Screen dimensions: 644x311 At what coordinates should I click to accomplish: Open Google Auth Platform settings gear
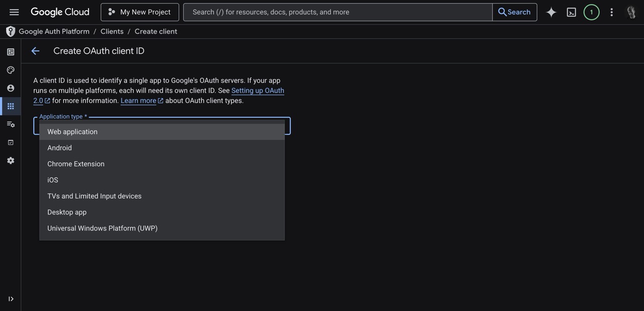coord(11,160)
